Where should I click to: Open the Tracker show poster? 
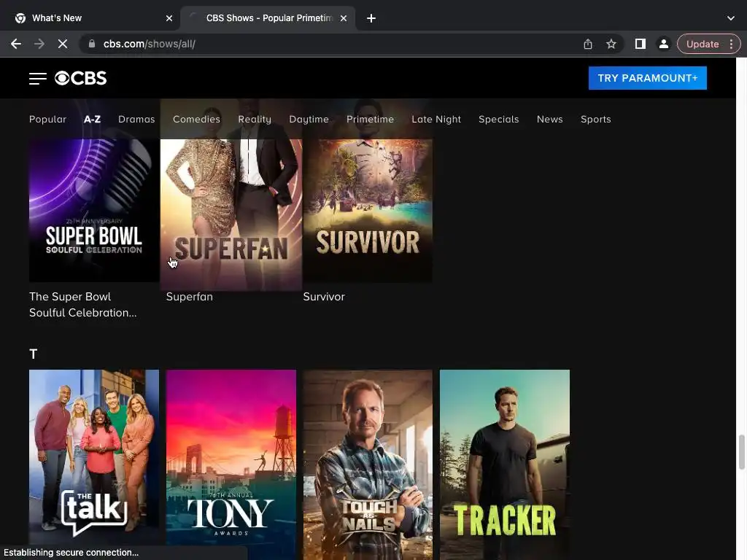tap(505, 464)
